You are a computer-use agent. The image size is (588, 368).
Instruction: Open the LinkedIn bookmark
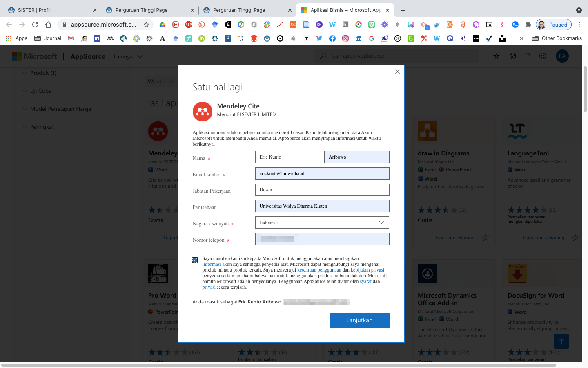[x=359, y=38]
